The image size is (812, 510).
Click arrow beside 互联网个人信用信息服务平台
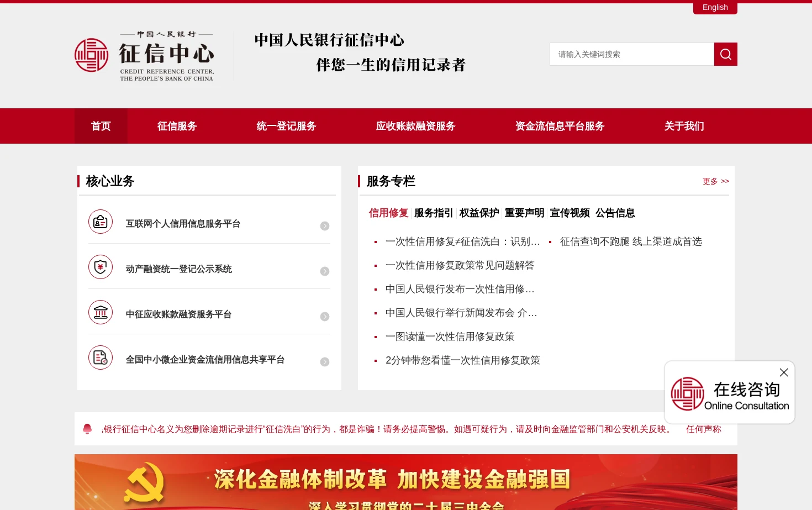pyautogui.click(x=325, y=226)
